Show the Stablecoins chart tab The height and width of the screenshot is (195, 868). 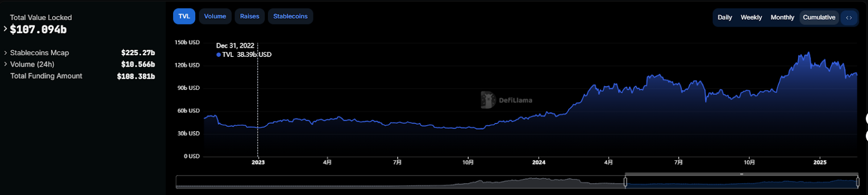pos(290,16)
